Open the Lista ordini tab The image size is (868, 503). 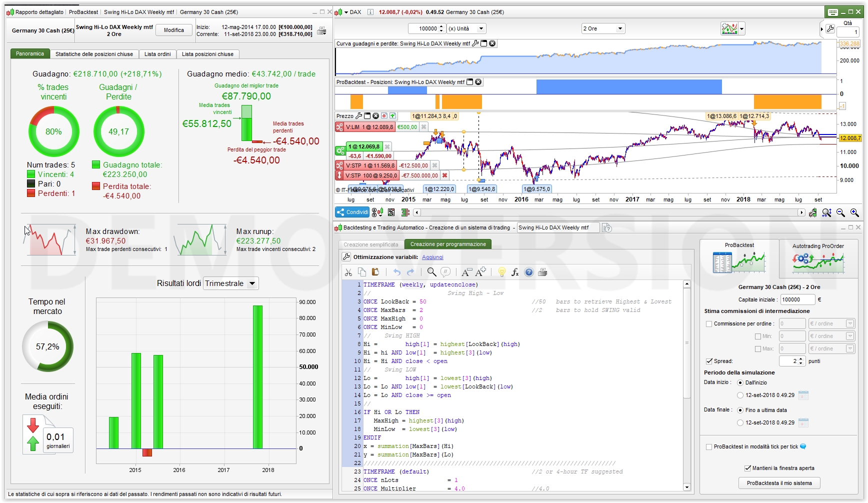coord(157,54)
